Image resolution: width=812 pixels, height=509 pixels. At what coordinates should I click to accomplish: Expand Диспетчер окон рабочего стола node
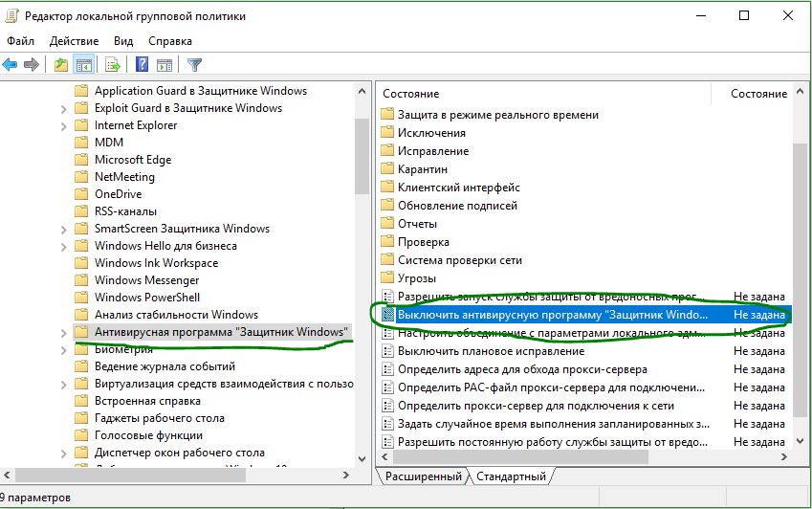click(64, 454)
